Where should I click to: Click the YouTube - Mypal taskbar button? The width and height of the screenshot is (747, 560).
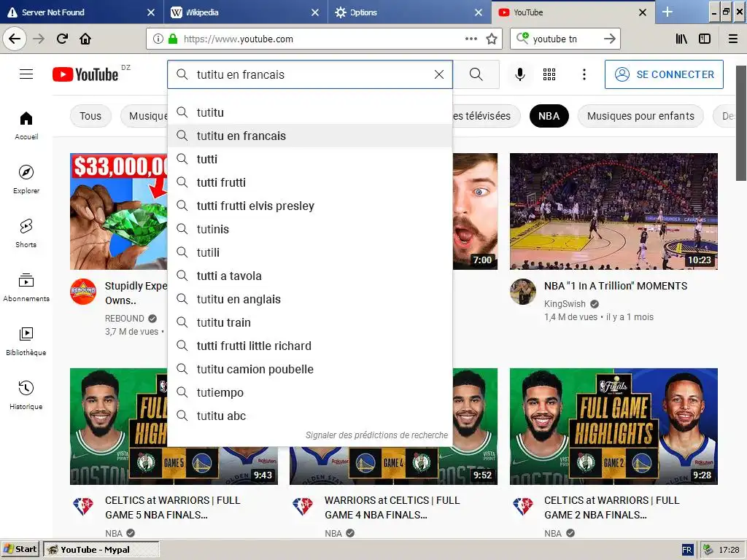click(101, 550)
